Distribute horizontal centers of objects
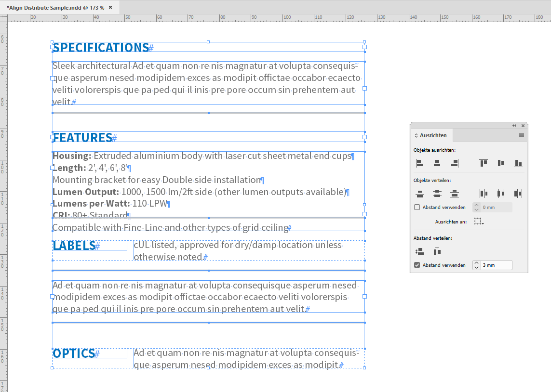The width and height of the screenshot is (551, 392). [x=501, y=194]
